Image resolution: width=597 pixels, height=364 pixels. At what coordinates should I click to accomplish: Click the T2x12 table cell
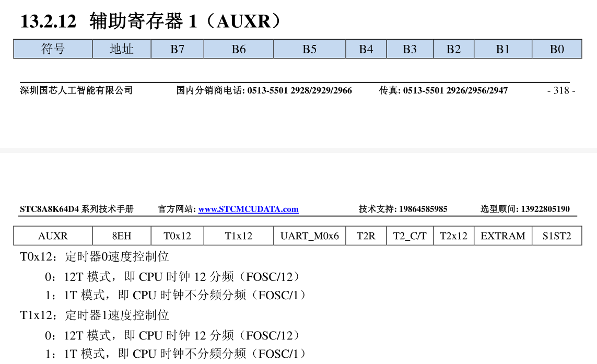tap(454, 236)
